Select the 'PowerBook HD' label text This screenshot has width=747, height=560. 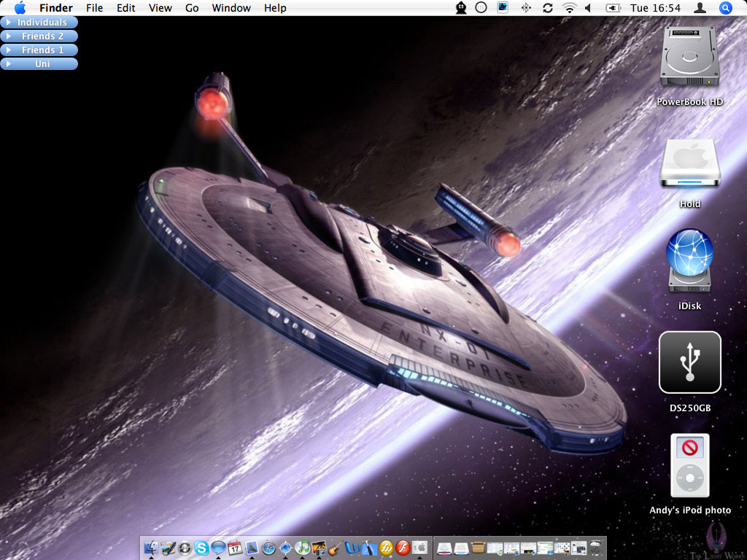click(x=689, y=101)
